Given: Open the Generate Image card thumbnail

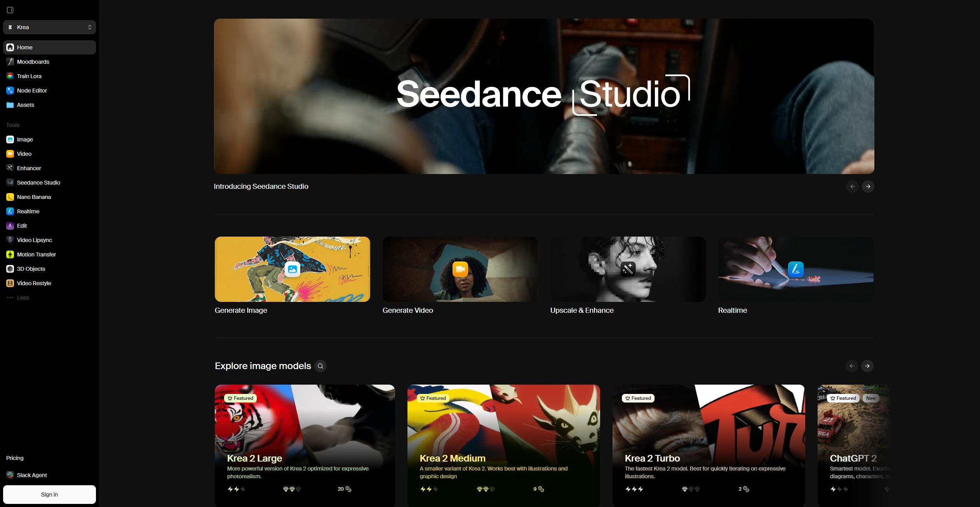Looking at the screenshot, I should point(292,269).
